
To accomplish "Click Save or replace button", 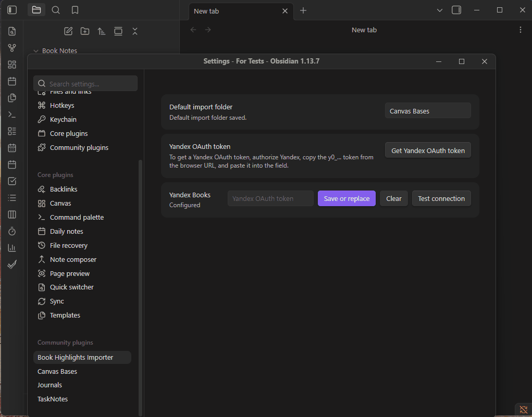I will [x=347, y=199].
